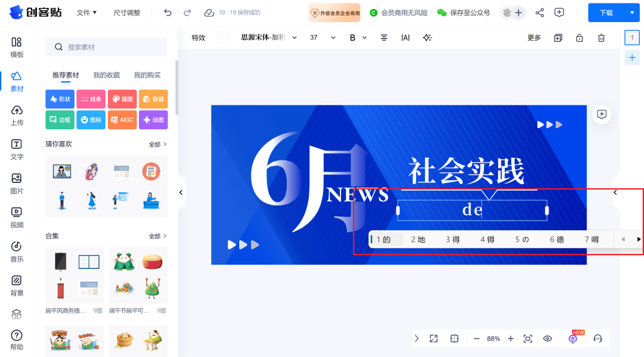Click the fit-to-screen icon
644x357 pixels.
528,339
